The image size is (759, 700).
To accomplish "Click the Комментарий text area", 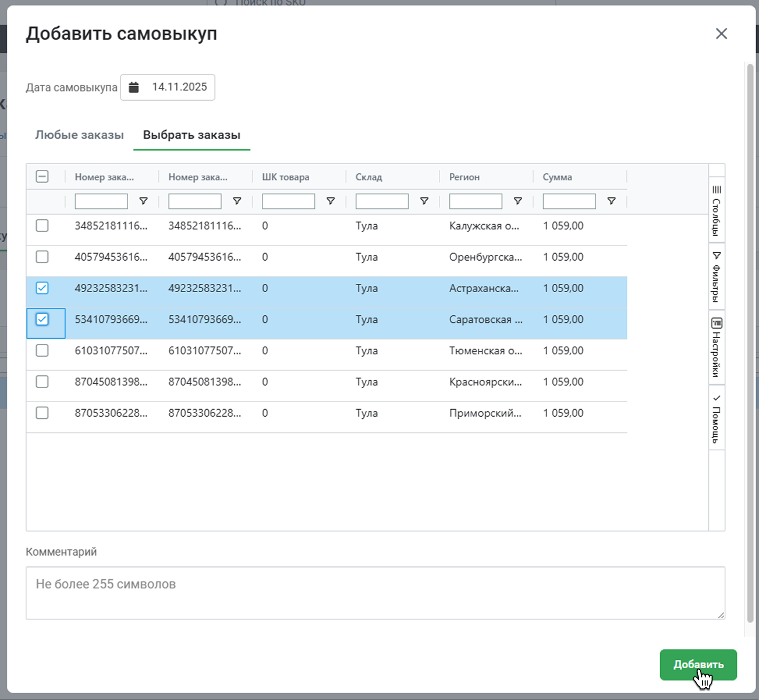I will (375, 593).
